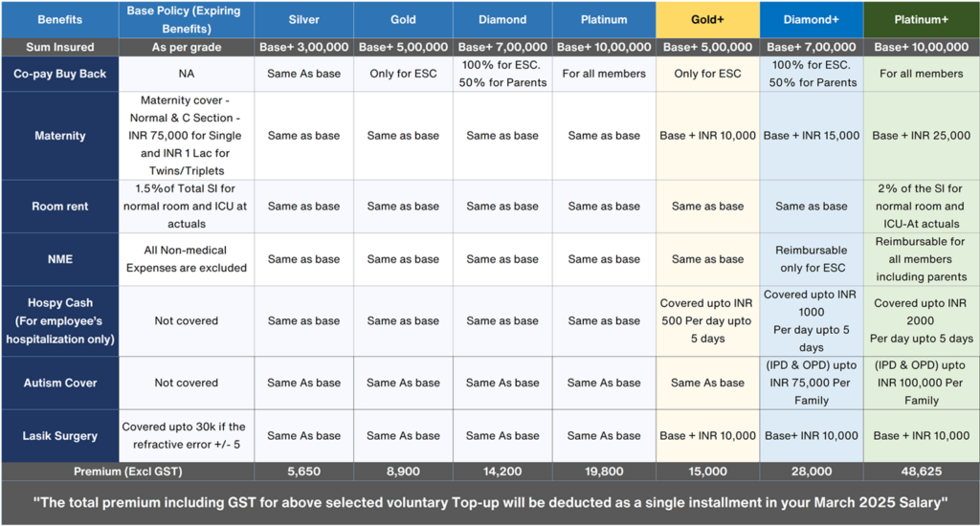Screen dimensions: 980x526
Task: Click Base+ 3,00,000 sum insured cell
Action: pos(303,48)
